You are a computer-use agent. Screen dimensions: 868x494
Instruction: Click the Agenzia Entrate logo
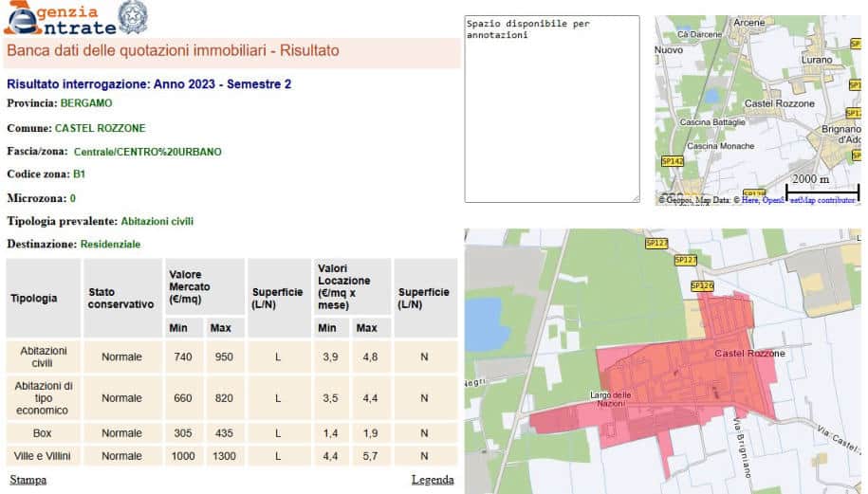[x=57, y=18]
